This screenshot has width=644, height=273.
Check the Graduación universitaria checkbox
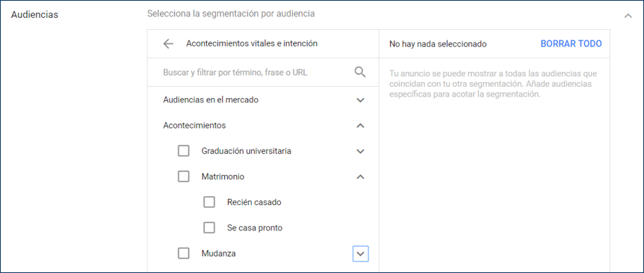[184, 151]
